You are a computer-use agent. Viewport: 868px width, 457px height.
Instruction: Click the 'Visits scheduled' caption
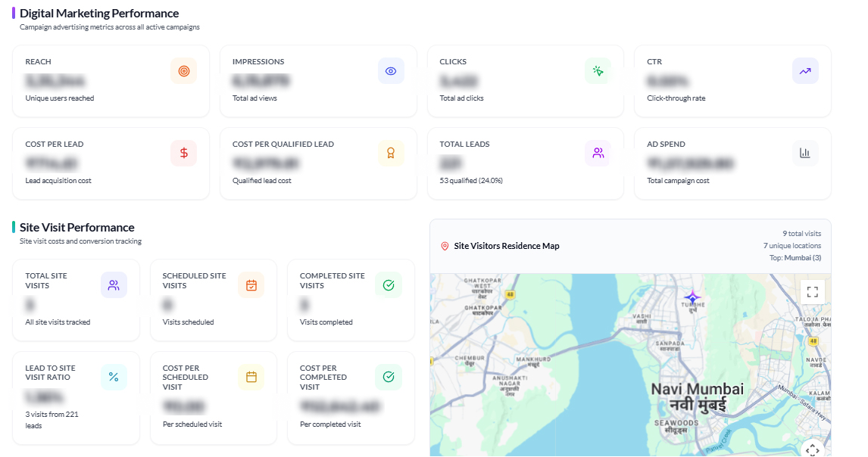click(x=188, y=322)
